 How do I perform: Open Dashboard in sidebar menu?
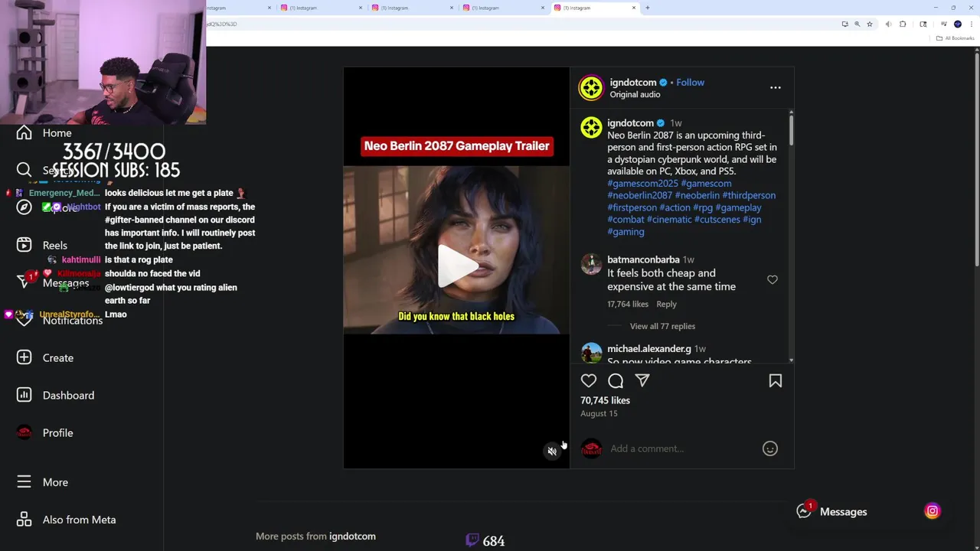pyautogui.click(x=68, y=395)
